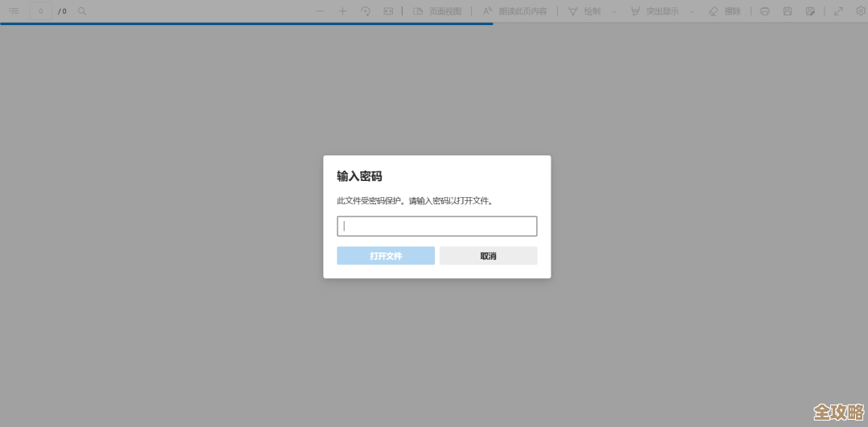Click the password field in the dialog
The image size is (868, 427).
(x=436, y=226)
